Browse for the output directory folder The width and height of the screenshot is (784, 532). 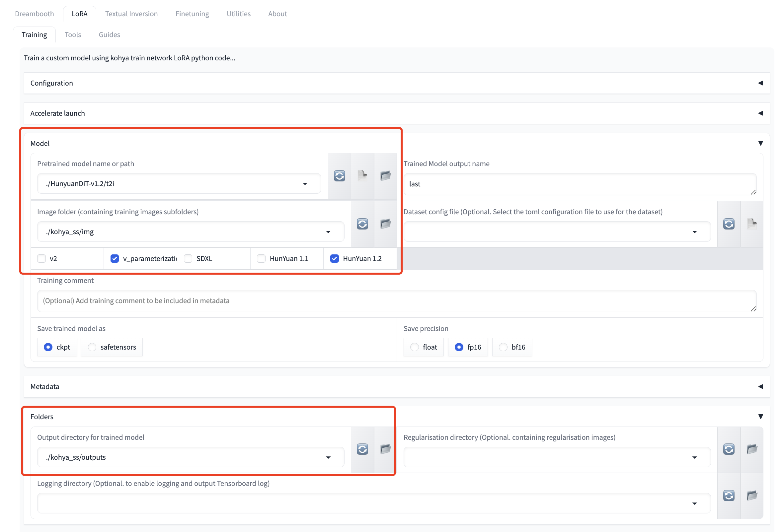(385, 449)
